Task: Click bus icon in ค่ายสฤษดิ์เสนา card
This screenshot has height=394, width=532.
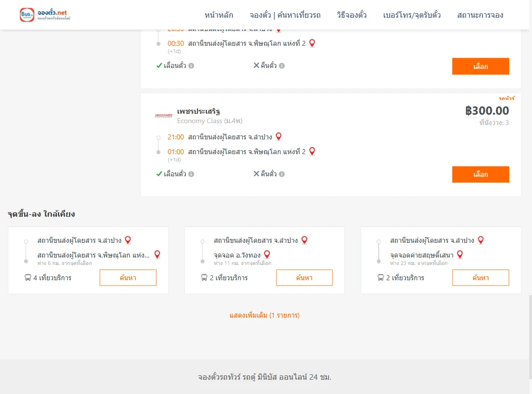Action: tap(381, 278)
